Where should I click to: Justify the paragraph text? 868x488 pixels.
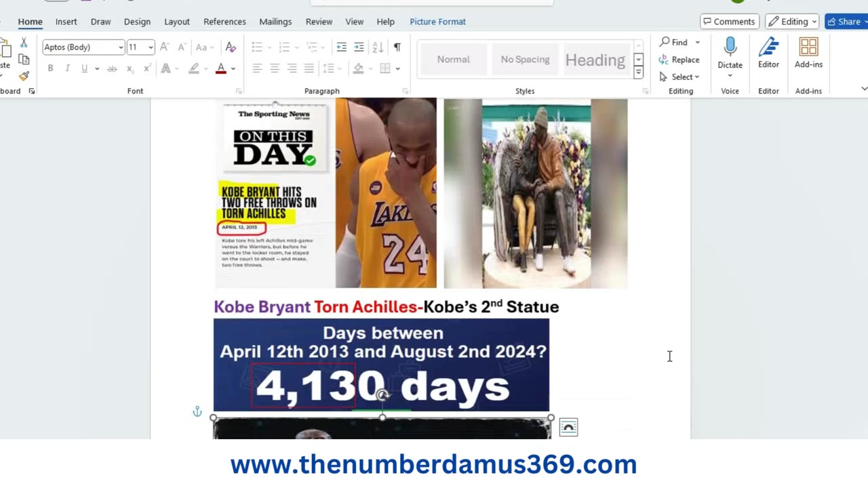pyautogui.click(x=309, y=68)
